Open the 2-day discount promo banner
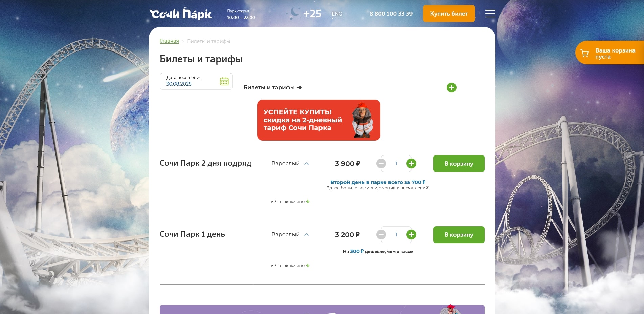 pyautogui.click(x=318, y=120)
